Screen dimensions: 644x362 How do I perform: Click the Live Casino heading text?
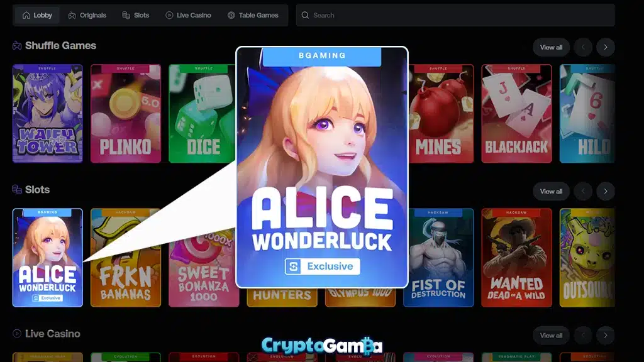click(x=53, y=334)
